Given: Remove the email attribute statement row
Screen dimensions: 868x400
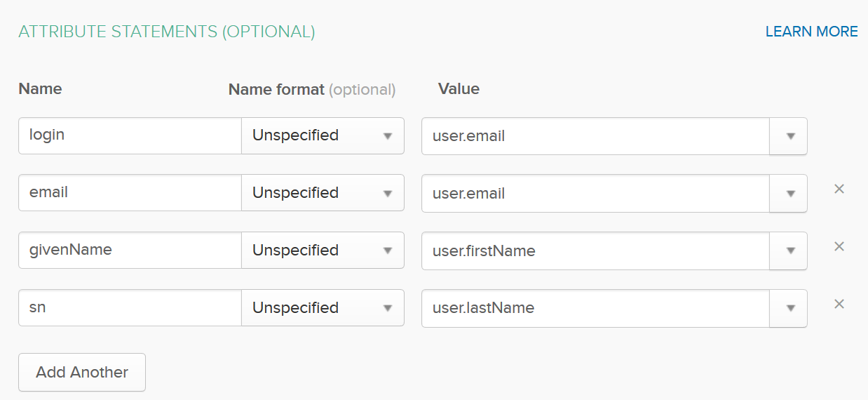Looking at the screenshot, I should tap(839, 189).
